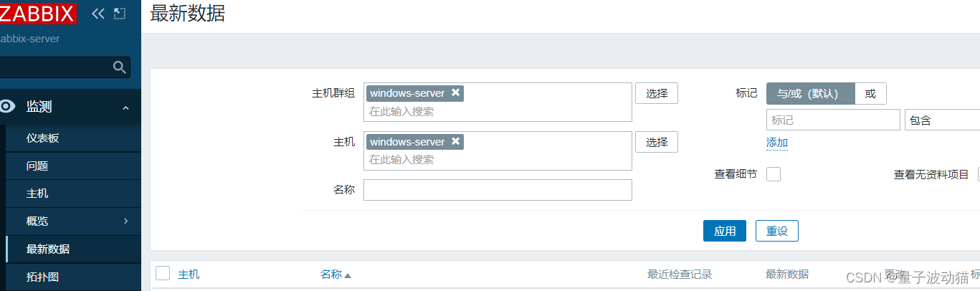
Task: Expand the 概览 submenu arrow
Action: tap(125, 221)
